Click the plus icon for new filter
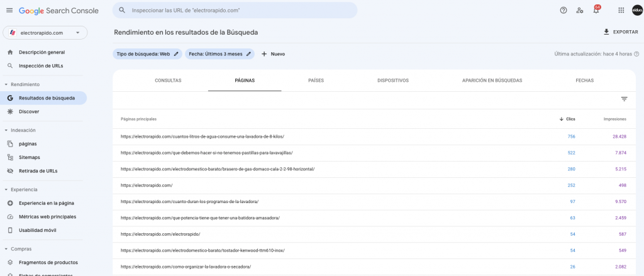The height and width of the screenshot is (276, 644). click(264, 54)
